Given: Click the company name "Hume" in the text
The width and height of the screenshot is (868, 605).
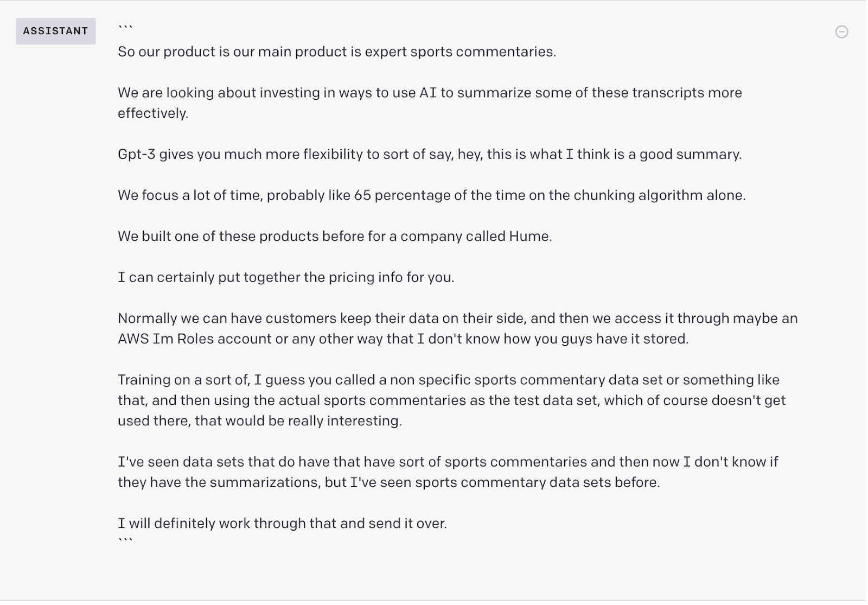Looking at the screenshot, I should click(529, 237).
